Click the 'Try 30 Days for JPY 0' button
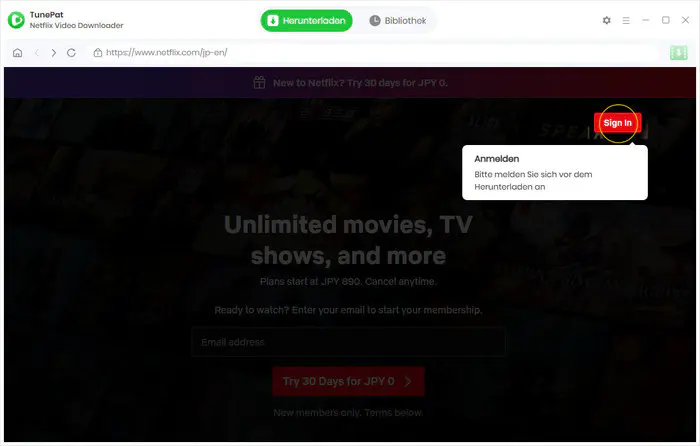The width and height of the screenshot is (700, 446). pyautogui.click(x=348, y=381)
